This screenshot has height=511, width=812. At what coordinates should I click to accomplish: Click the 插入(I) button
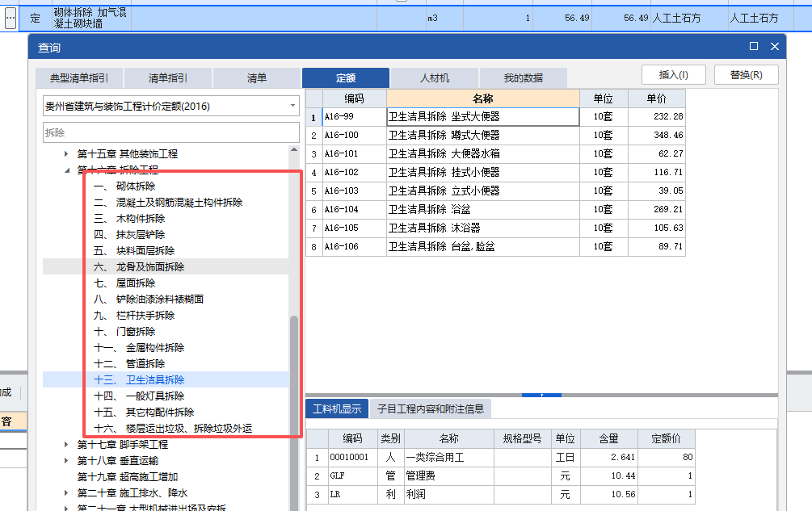pyautogui.click(x=673, y=75)
